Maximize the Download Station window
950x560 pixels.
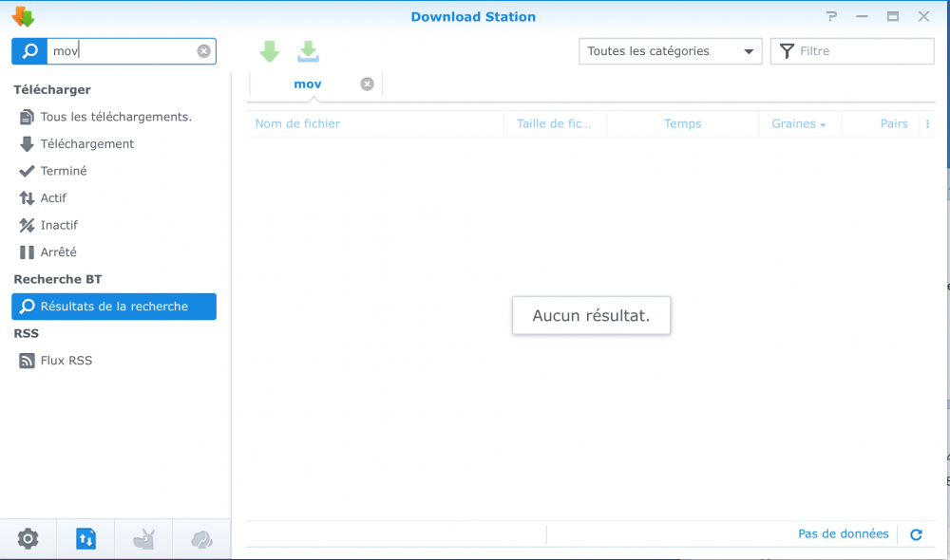pyautogui.click(x=892, y=16)
